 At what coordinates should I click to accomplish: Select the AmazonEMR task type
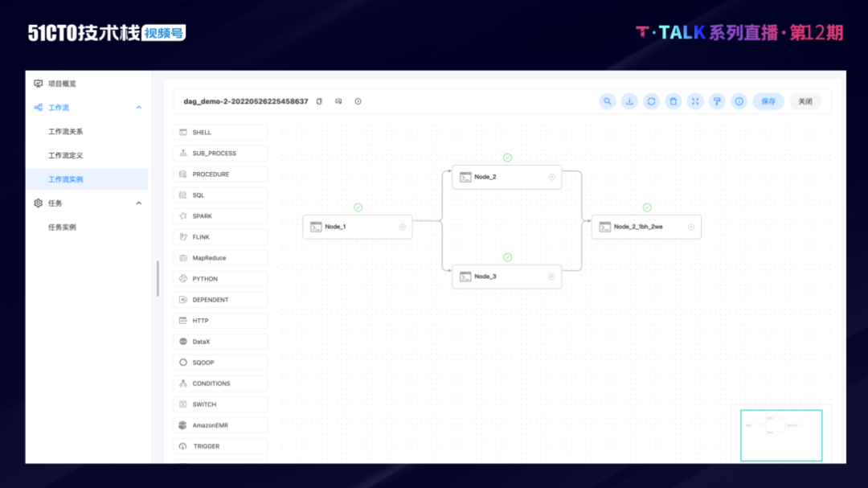pos(220,425)
